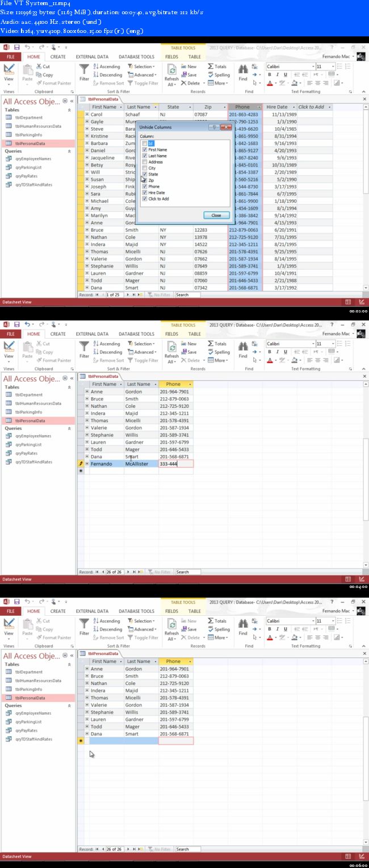
Task: Click Datasheet View status icon in the 00:04:00 frame
Action: pos(349,579)
